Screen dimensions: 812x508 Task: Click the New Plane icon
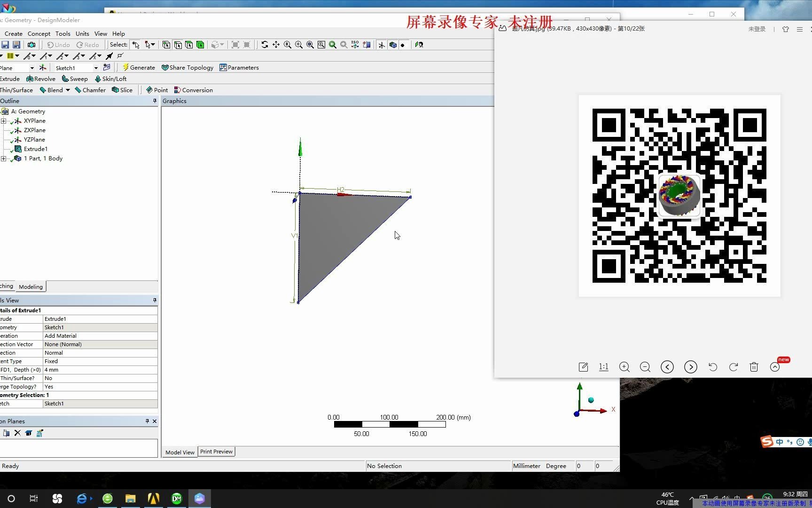pos(43,67)
